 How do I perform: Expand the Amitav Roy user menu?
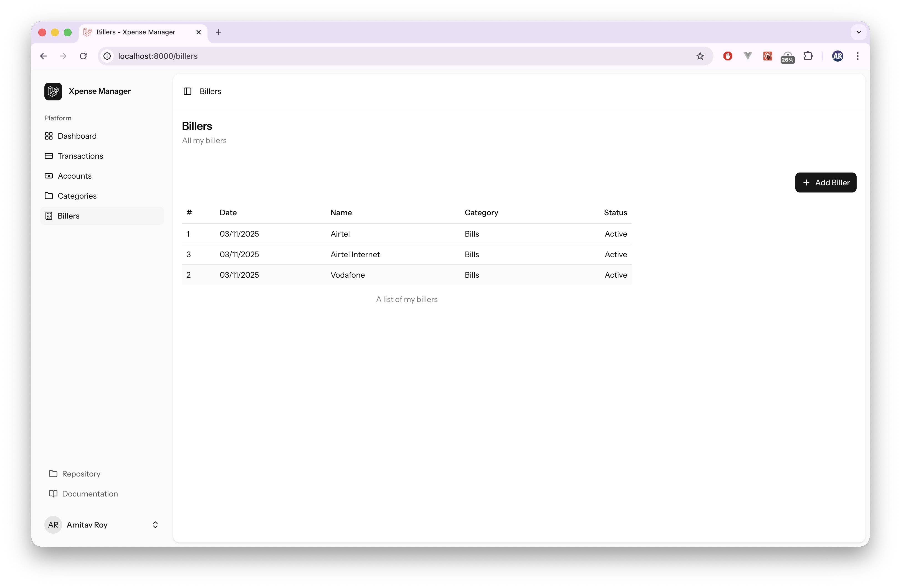pyautogui.click(x=155, y=525)
